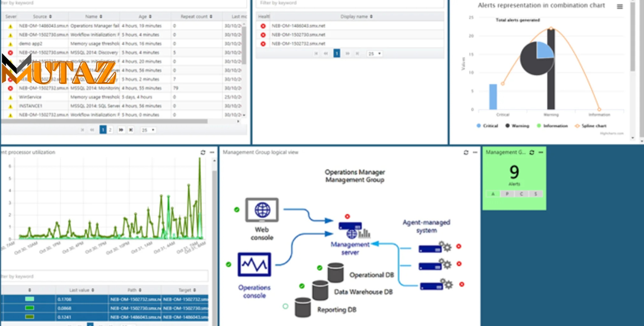The height and width of the screenshot is (326, 644).
Task: Collapse the green Management G... alerts tile
Action: pos(541,152)
